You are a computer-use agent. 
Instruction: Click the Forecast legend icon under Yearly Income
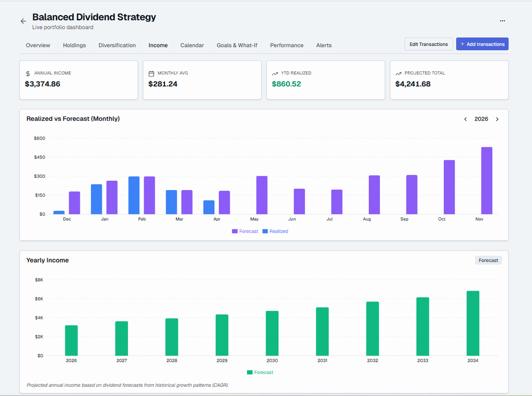pos(250,372)
